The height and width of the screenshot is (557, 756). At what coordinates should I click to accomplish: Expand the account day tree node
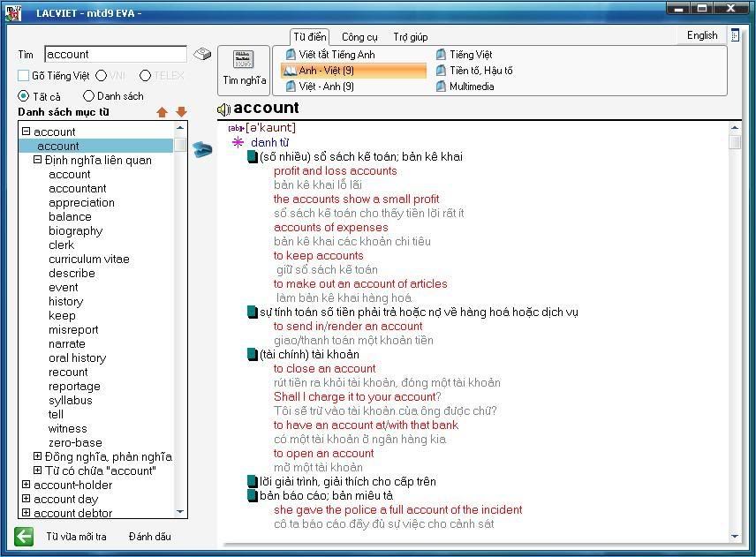(x=26, y=498)
